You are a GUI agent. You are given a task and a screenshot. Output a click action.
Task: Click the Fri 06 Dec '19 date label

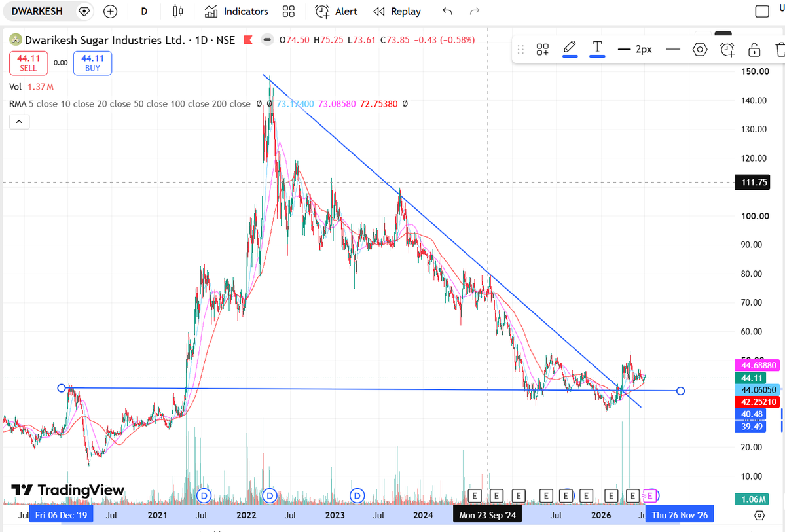[61, 515]
